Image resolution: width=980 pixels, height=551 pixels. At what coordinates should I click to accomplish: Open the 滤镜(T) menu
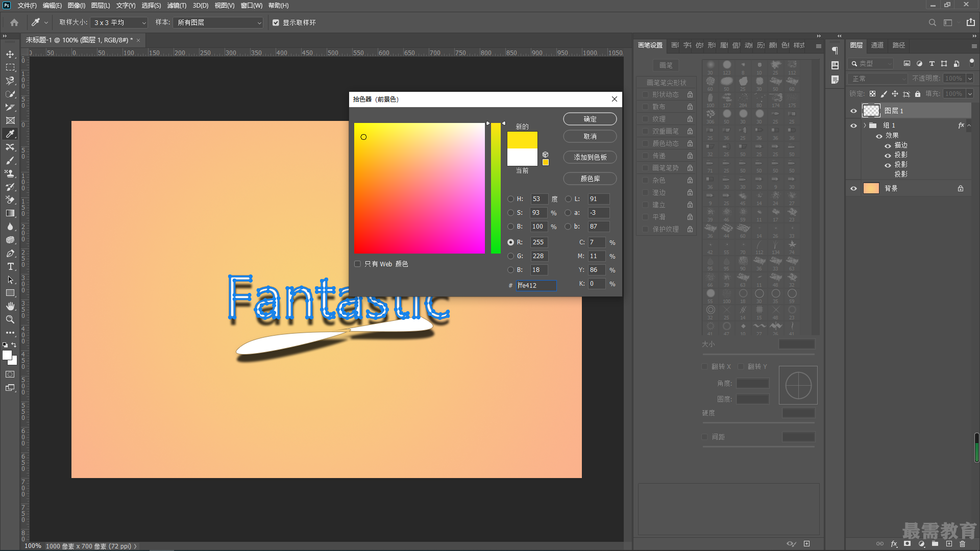pos(177,6)
